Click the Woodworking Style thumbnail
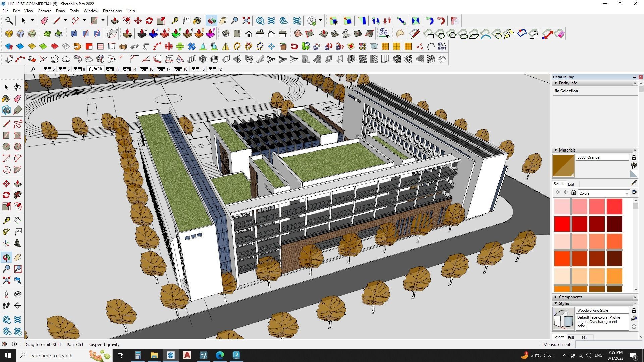Viewport: 644px width, 362px height. point(563,319)
